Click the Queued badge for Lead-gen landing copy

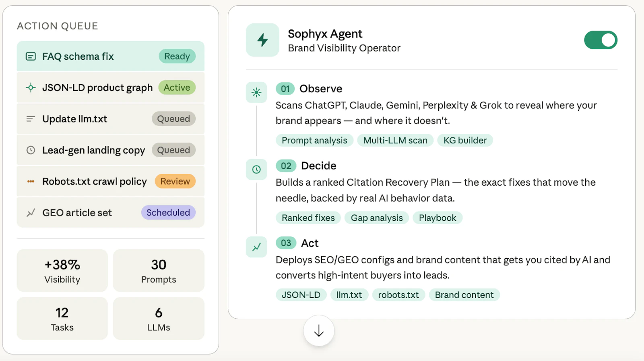point(173,150)
